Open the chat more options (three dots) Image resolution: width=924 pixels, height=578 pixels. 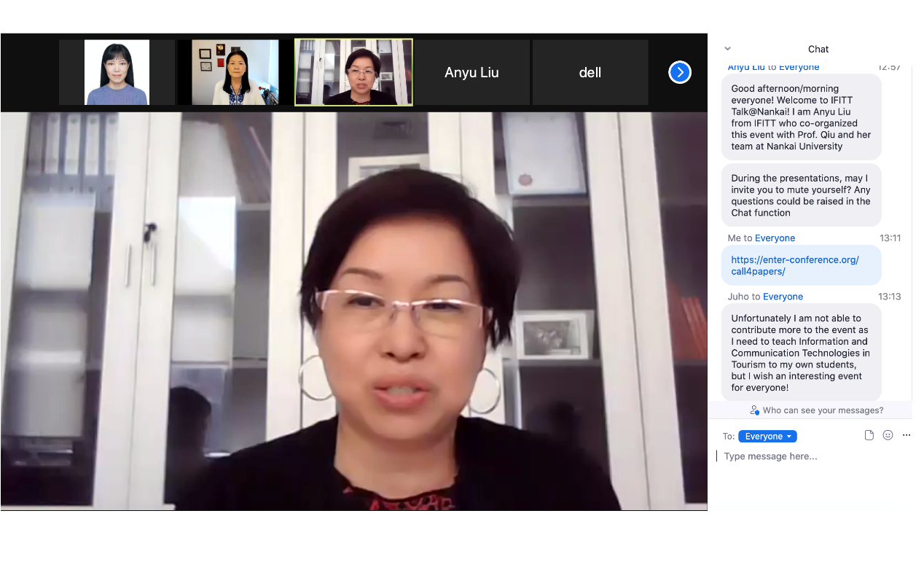click(x=907, y=435)
